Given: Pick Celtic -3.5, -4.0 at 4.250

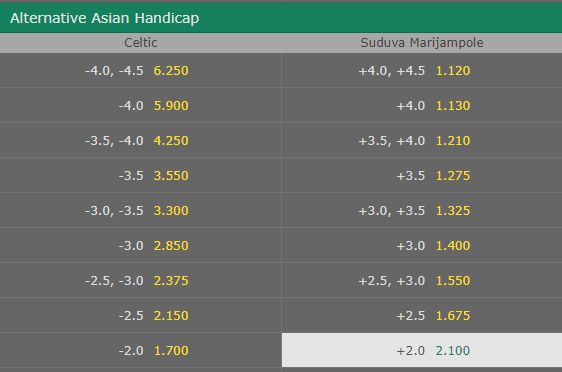Looking at the screenshot, I should (140, 140).
